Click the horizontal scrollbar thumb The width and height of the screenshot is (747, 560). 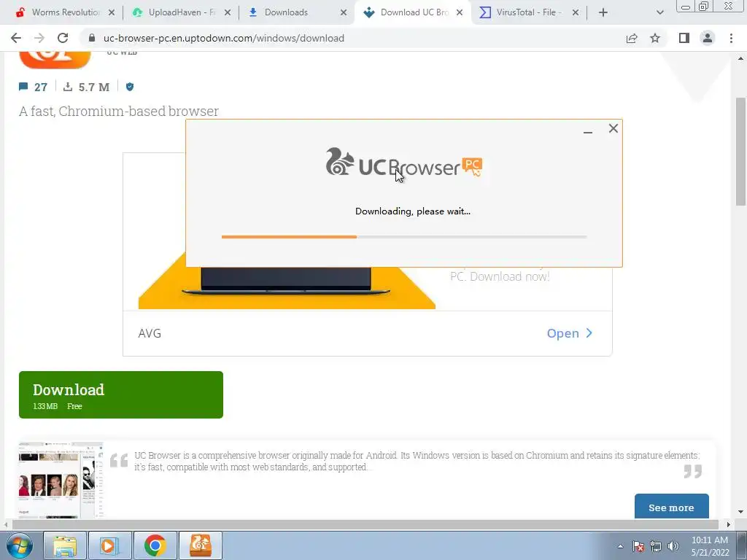tap(365, 525)
